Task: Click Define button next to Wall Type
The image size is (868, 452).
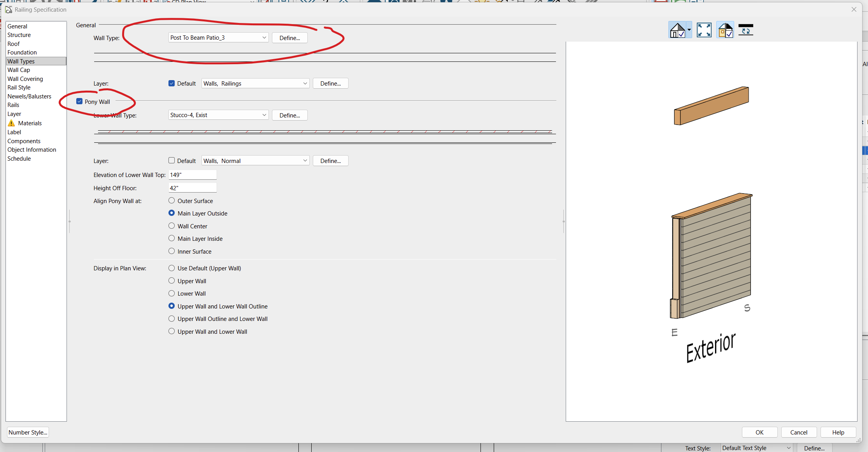Action: [x=289, y=38]
